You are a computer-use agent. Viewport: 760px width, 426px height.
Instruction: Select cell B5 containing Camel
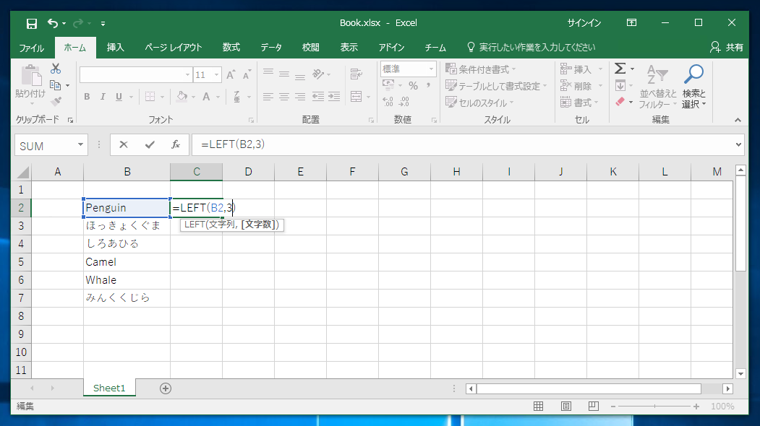coord(127,262)
